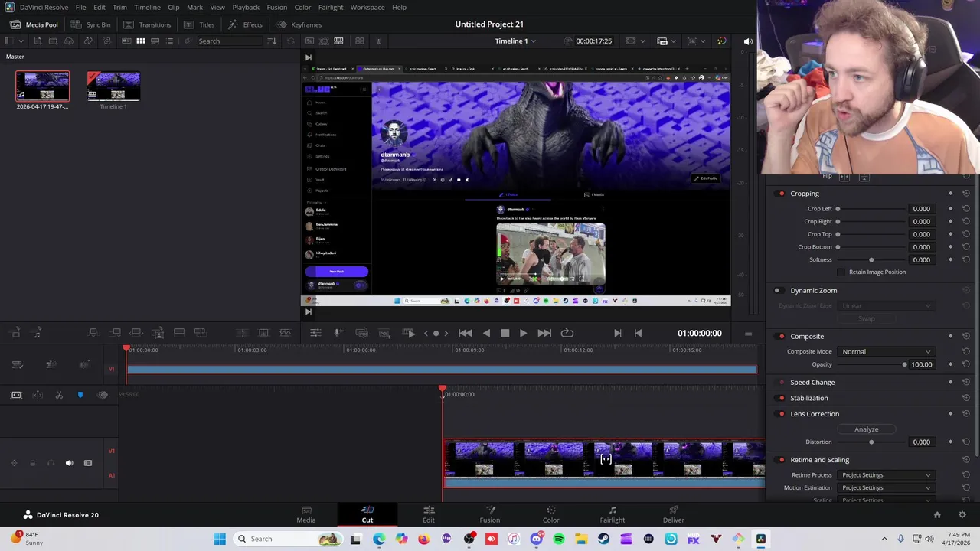
Task: Open the Playback menu
Action: tap(246, 7)
